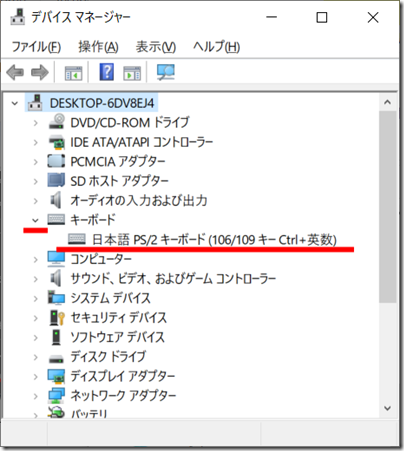Open the 操作(A) menu
Viewport: 404px width, 451px height.
98,47
